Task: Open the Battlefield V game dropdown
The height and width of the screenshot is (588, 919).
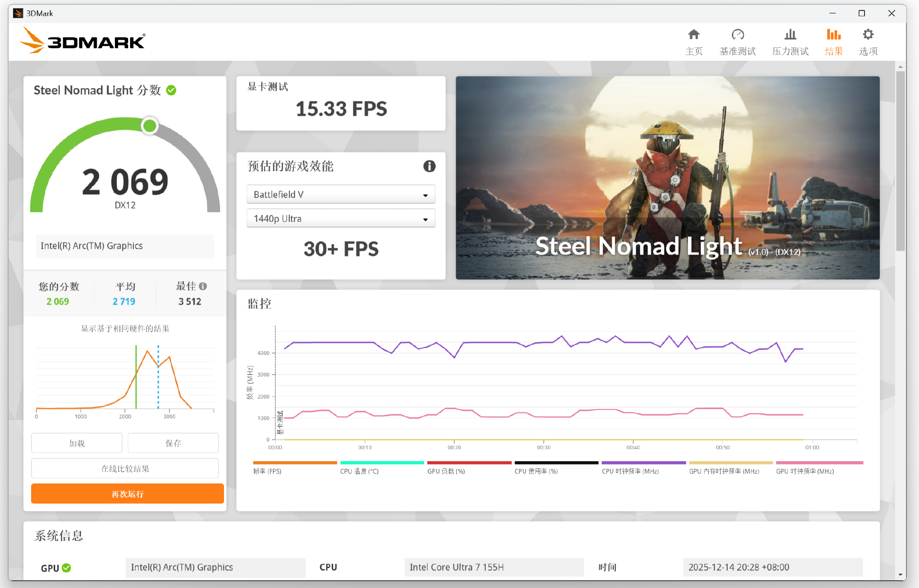Action: (340, 194)
